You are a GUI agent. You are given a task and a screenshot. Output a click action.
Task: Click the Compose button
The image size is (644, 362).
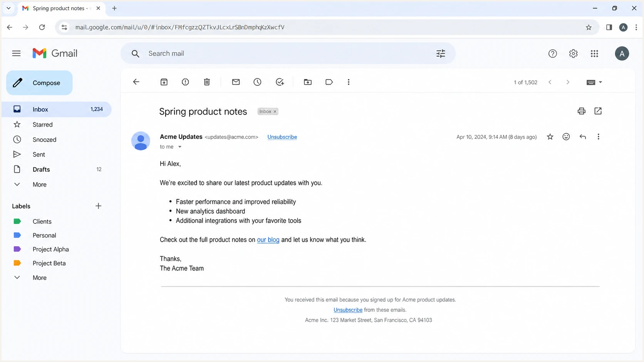[x=39, y=83]
